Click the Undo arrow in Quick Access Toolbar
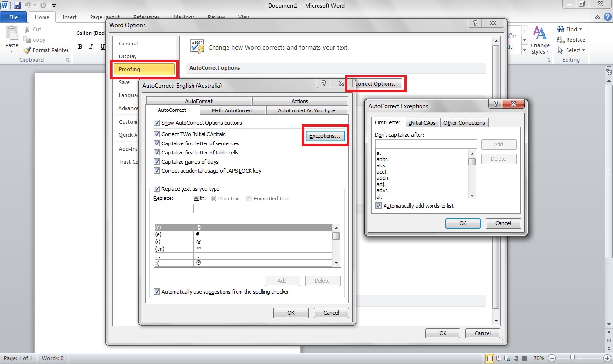 point(27,6)
